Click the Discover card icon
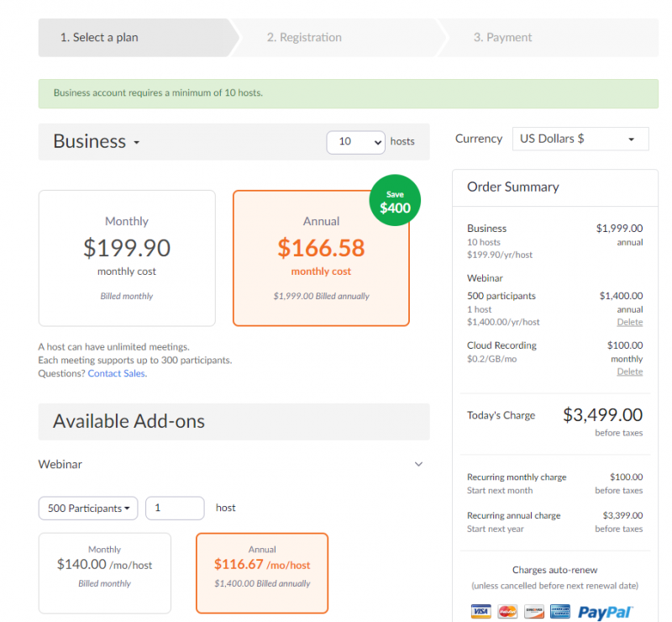Viewport: 672px width, 622px height. point(534,611)
